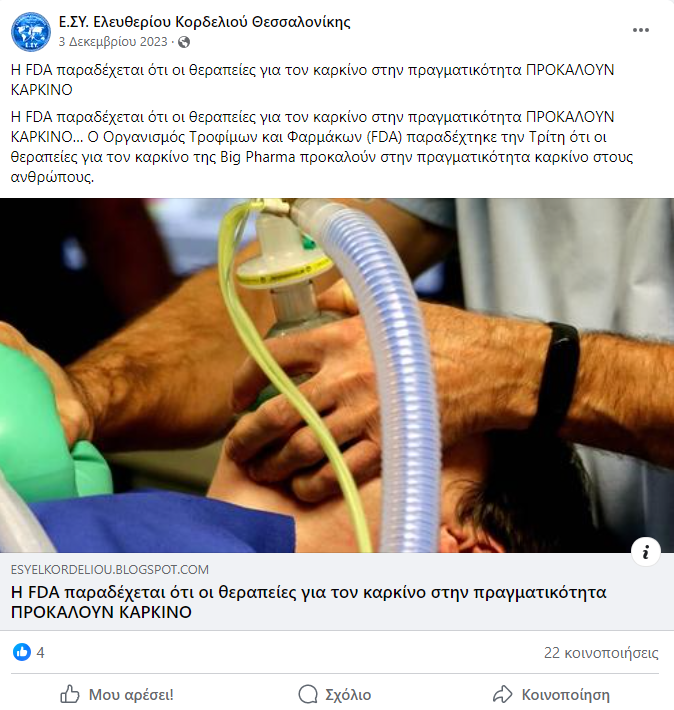Choose the Κοινοποίηση share button
The height and width of the screenshot is (710, 674).
point(551,694)
